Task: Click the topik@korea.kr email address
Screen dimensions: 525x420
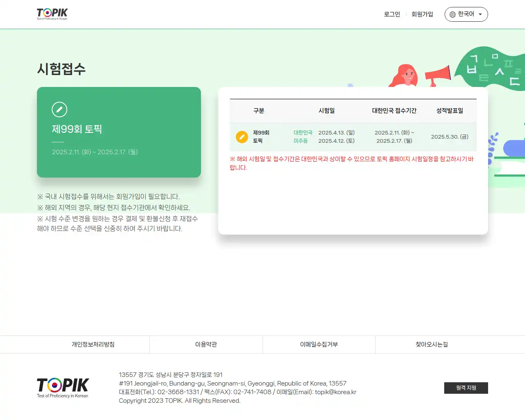Action: 335,392
